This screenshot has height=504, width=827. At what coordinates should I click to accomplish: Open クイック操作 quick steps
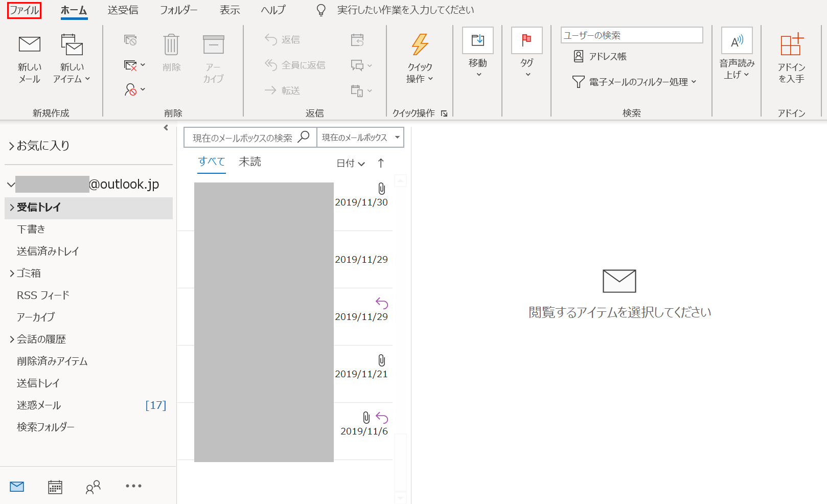coord(420,59)
